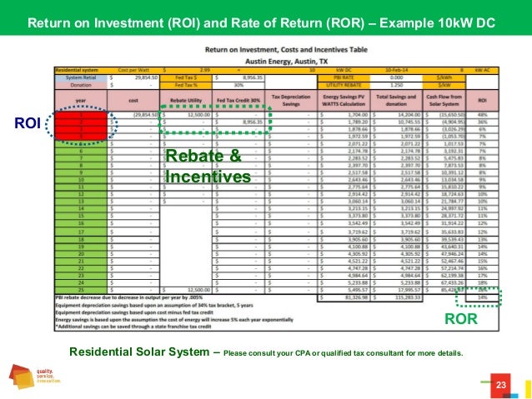Viewport: 532px width, 399px height.
Task: Click the 'ROI' column header cell
Action: pyautogui.click(x=482, y=100)
